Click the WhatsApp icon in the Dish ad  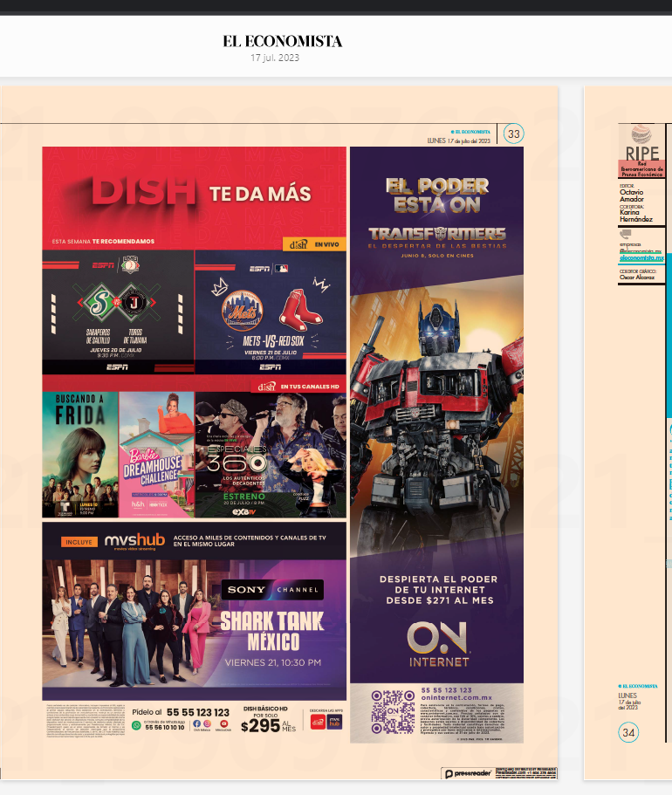(x=136, y=725)
